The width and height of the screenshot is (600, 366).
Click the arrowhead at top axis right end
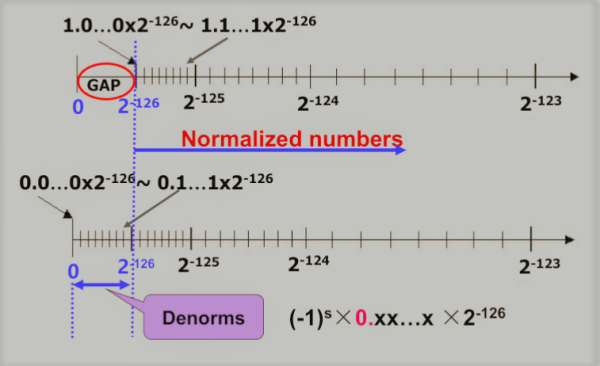click(x=574, y=77)
